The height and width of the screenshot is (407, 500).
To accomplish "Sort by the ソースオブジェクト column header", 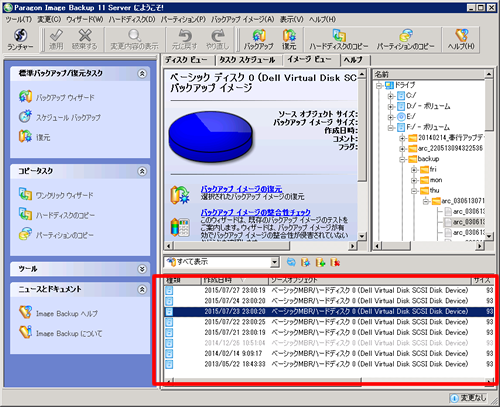I will pyautogui.click(x=369, y=280).
